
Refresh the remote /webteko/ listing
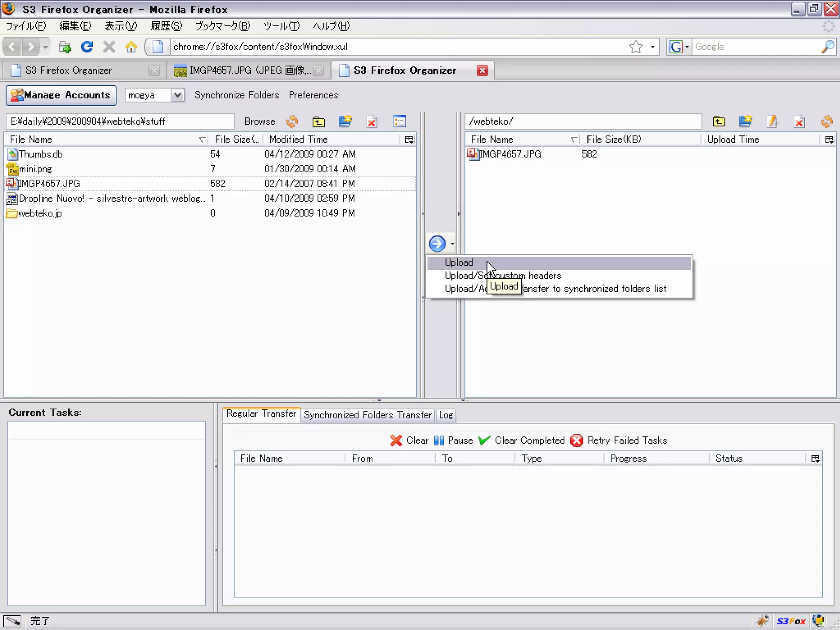[826, 121]
